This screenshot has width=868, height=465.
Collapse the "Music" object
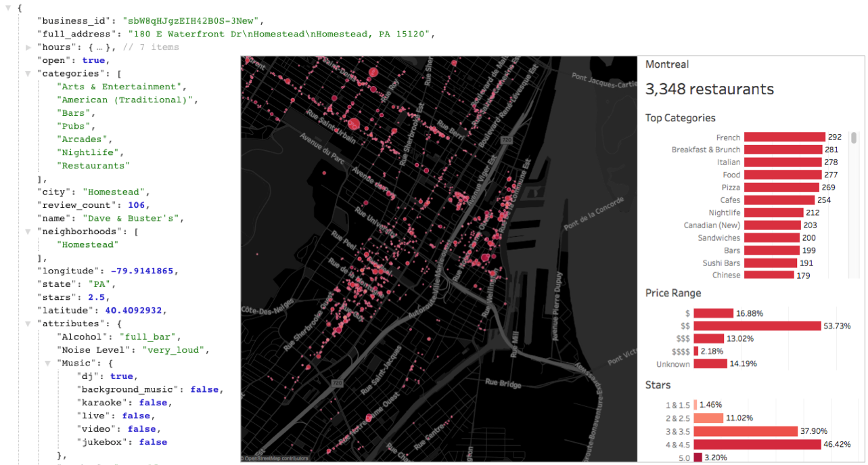(x=48, y=364)
